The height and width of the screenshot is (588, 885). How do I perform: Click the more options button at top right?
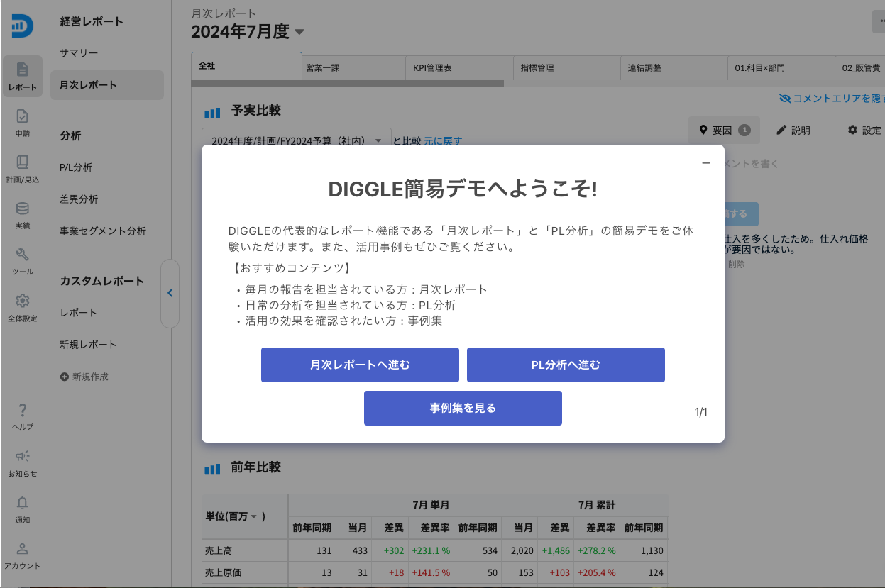(x=879, y=21)
